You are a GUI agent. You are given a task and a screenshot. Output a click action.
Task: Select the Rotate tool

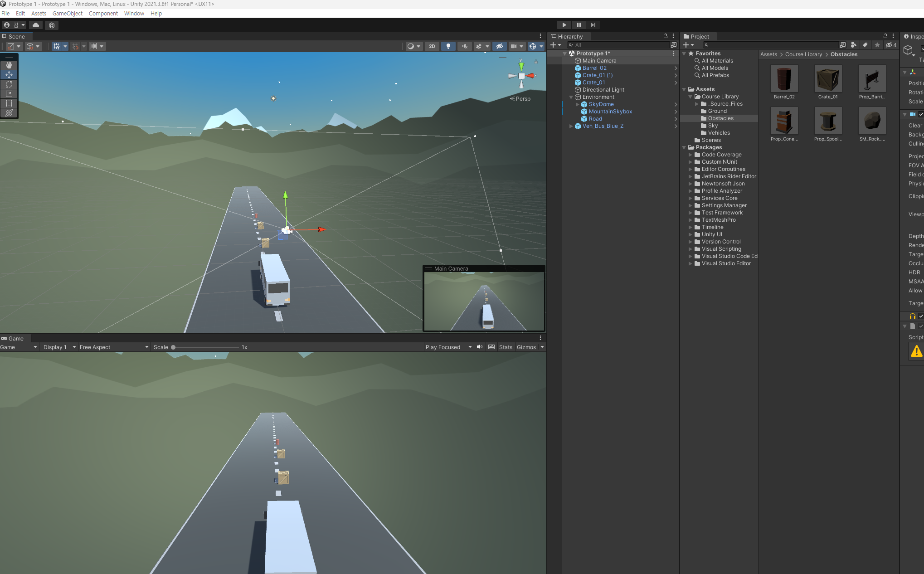tap(9, 84)
